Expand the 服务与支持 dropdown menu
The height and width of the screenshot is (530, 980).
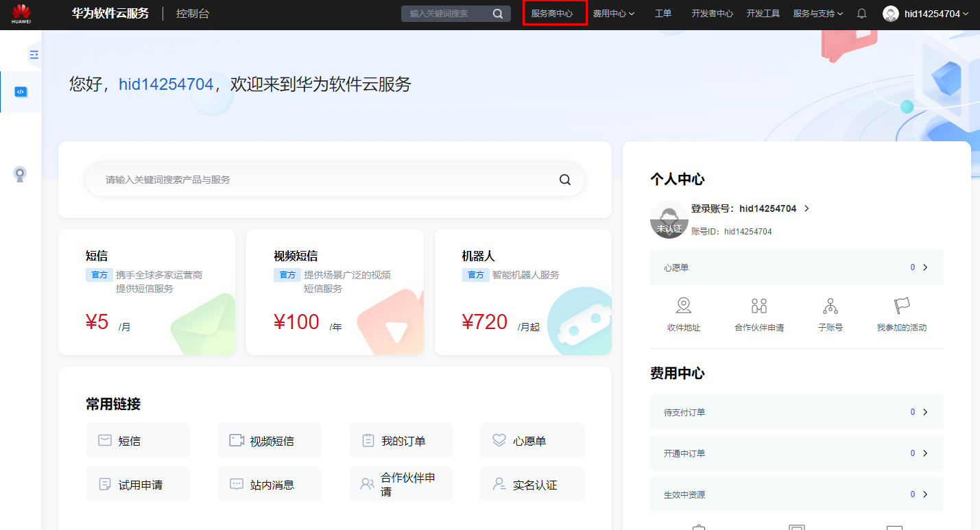[x=818, y=14]
